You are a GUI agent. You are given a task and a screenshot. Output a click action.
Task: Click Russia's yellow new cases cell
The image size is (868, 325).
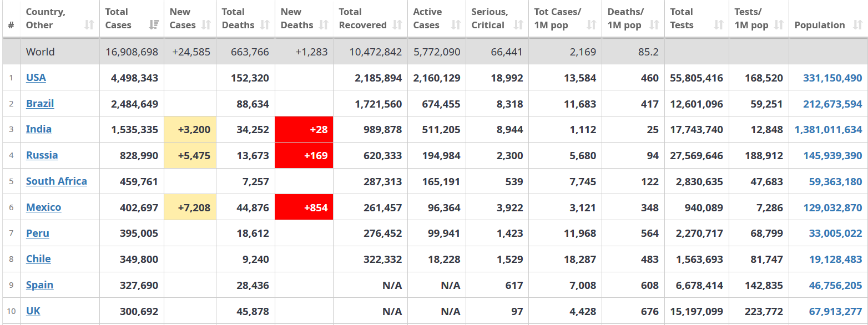(190, 156)
